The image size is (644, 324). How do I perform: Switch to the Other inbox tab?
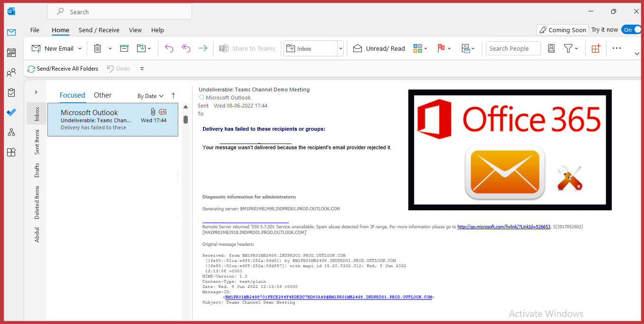point(102,95)
